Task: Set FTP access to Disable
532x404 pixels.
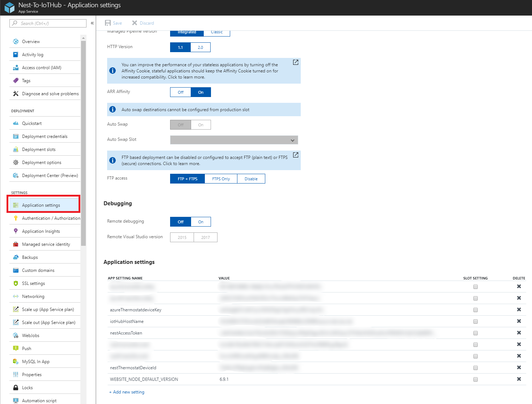Action: point(251,179)
